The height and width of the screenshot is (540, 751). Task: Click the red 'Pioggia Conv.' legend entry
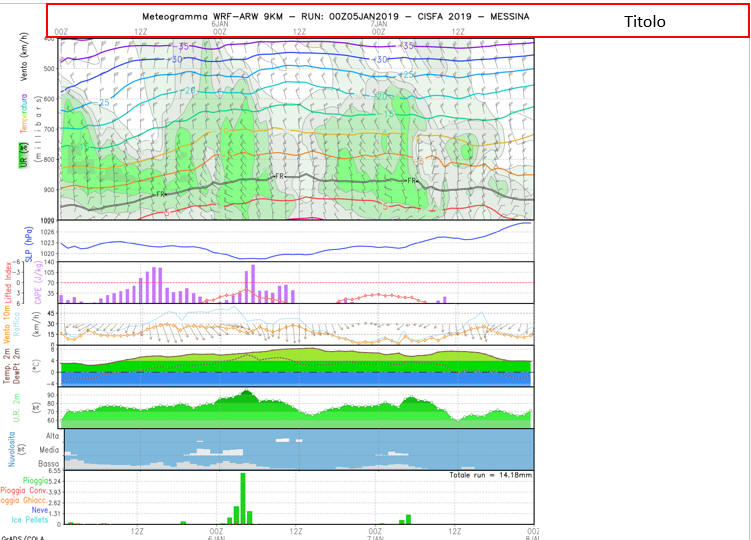point(24,490)
